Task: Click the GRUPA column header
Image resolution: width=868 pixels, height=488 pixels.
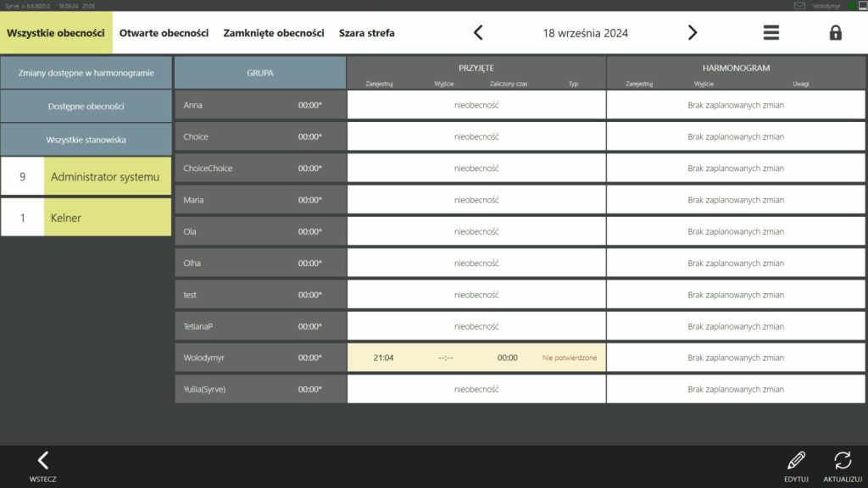Action: pyautogui.click(x=260, y=73)
